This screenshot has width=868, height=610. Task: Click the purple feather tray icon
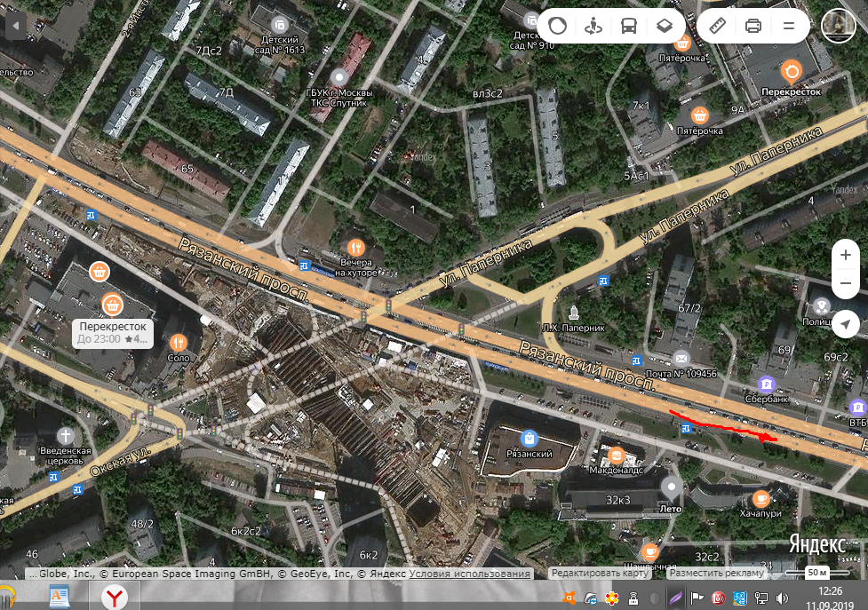[x=675, y=598]
